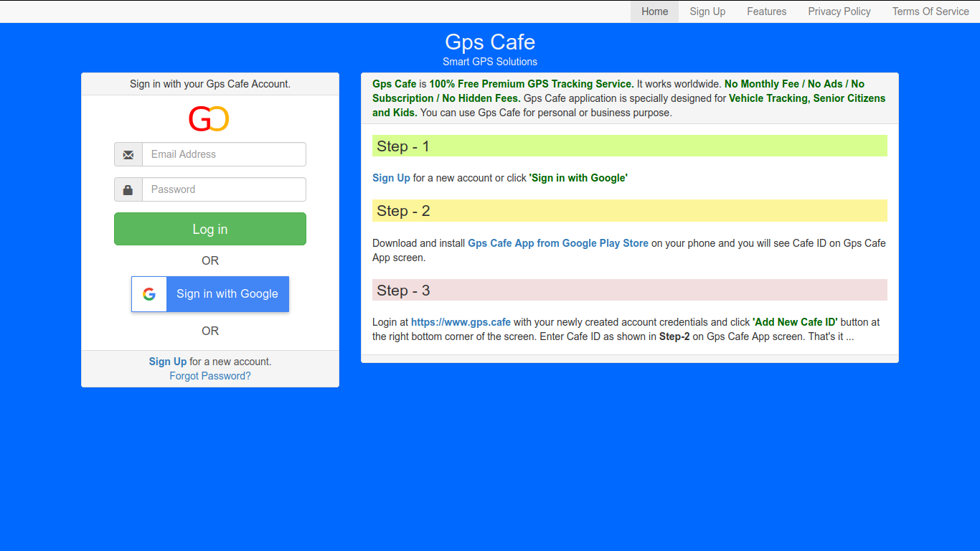
Task: Click the padlock icon beside Password
Action: [128, 189]
